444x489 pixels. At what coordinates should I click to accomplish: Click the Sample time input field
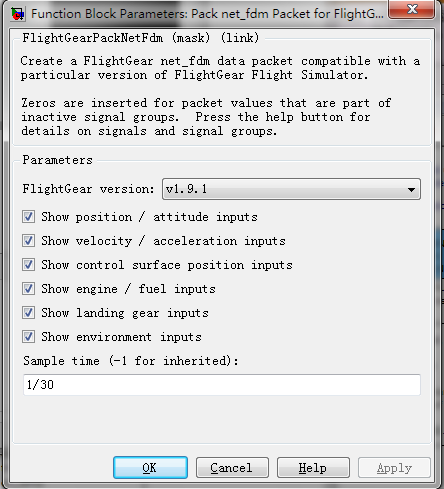coord(222,385)
